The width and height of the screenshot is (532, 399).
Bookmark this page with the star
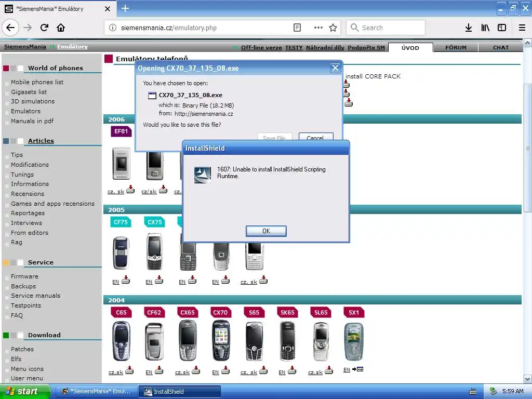pos(333,28)
